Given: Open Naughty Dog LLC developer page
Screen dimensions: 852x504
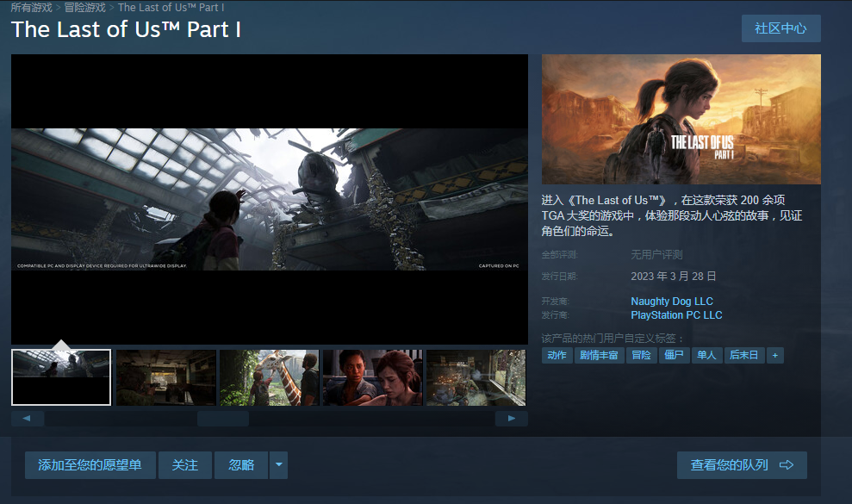Looking at the screenshot, I should [x=672, y=302].
